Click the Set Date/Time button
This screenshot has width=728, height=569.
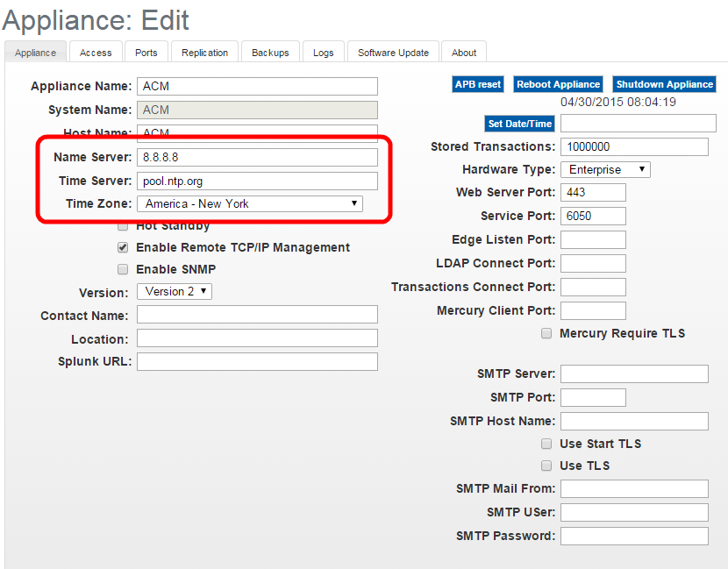tap(520, 124)
